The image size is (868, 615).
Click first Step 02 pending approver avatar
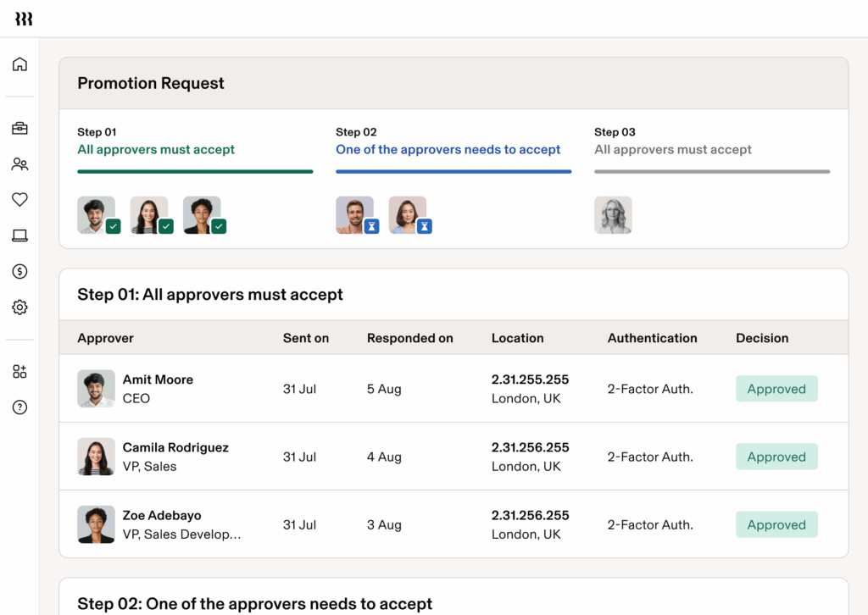(x=354, y=215)
